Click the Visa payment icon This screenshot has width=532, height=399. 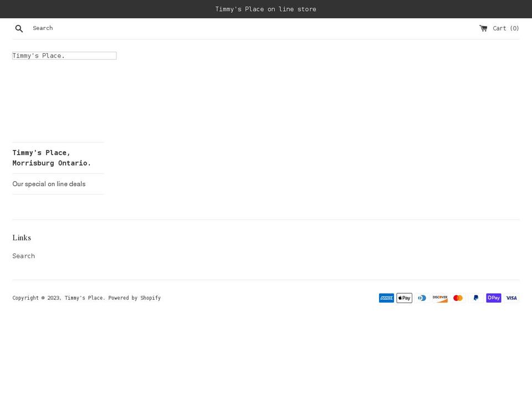(511, 298)
